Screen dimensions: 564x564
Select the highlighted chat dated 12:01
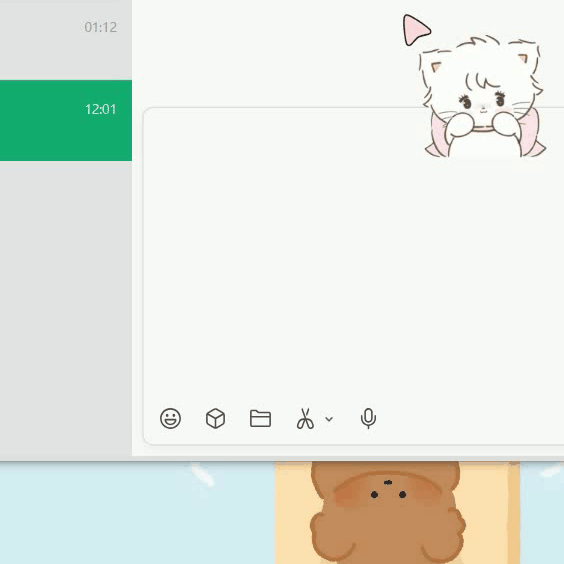[66, 120]
